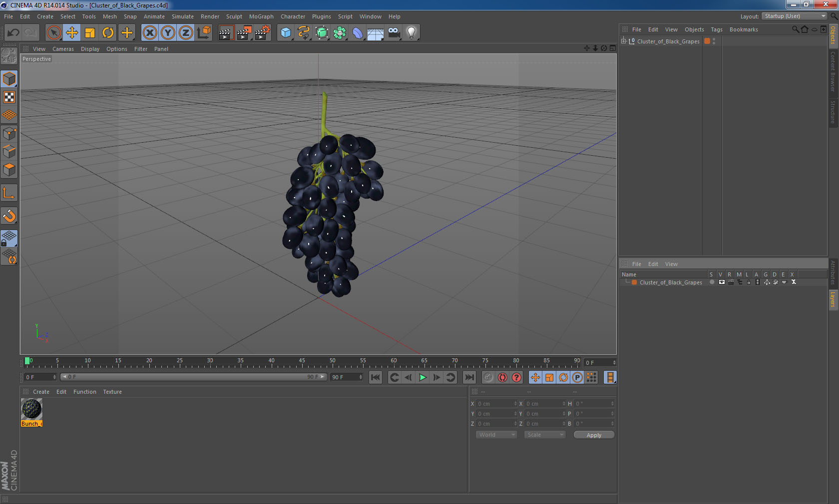The height and width of the screenshot is (504, 839).
Task: Toggle the magnet Snap icon
Action: click(9, 216)
